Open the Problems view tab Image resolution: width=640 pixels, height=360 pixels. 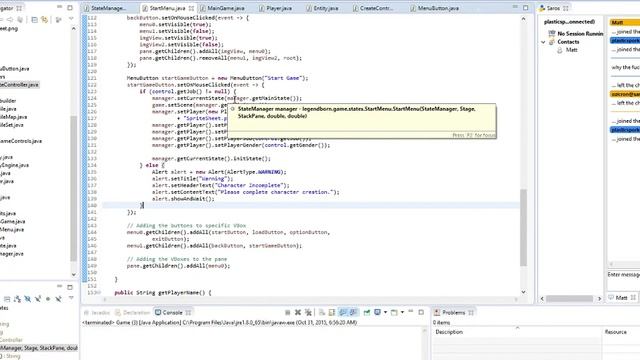tap(453, 313)
